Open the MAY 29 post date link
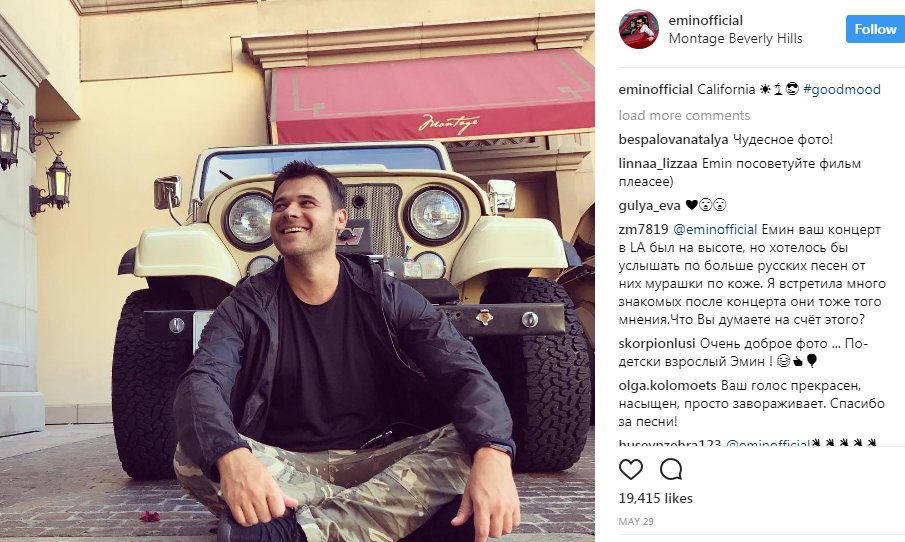The height and width of the screenshot is (542, 905). (x=636, y=521)
